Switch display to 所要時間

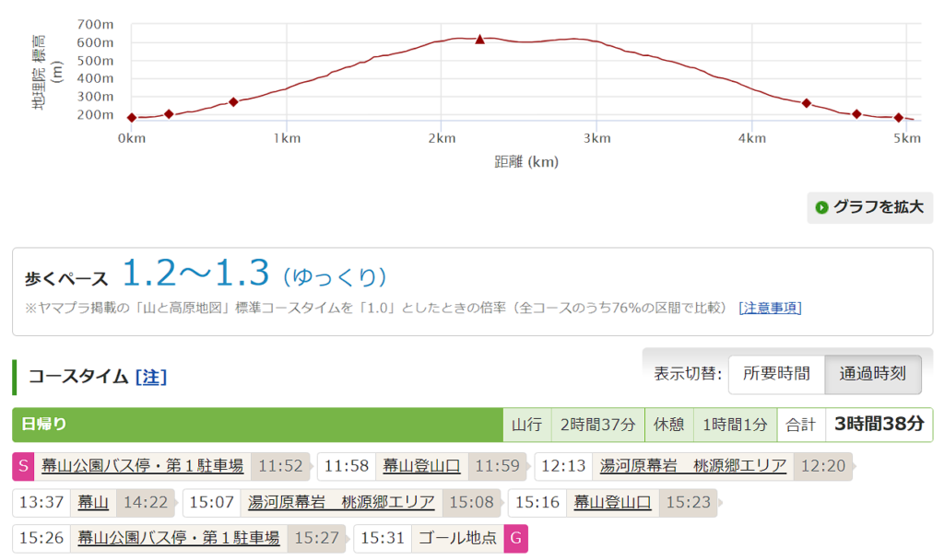coord(776,374)
